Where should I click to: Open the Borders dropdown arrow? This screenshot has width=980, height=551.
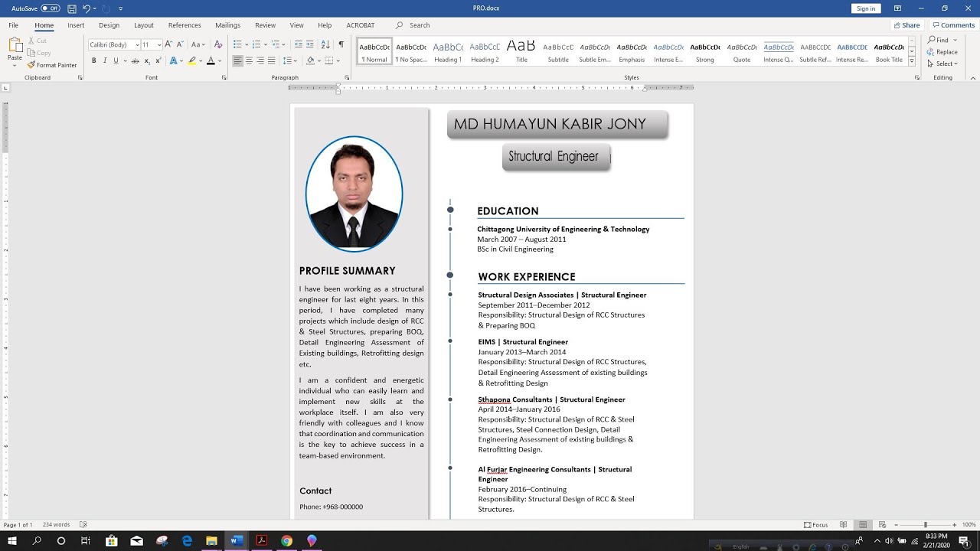coord(338,60)
